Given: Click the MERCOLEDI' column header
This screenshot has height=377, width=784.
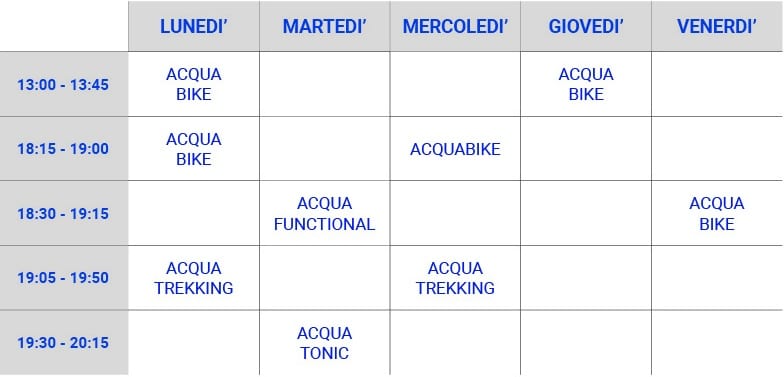Looking at the screenshot, I should coord(456,26).
